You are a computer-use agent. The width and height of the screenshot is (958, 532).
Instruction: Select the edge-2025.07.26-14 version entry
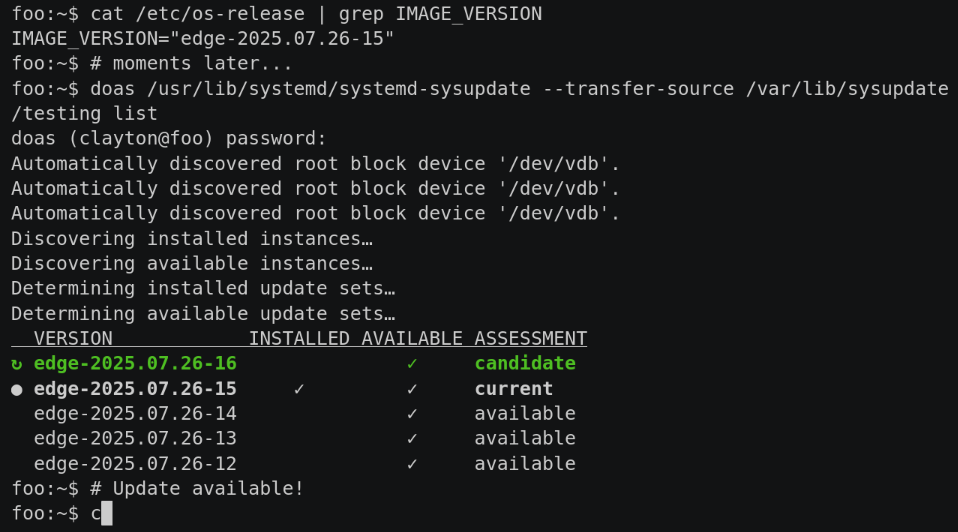tap(135, 414)
